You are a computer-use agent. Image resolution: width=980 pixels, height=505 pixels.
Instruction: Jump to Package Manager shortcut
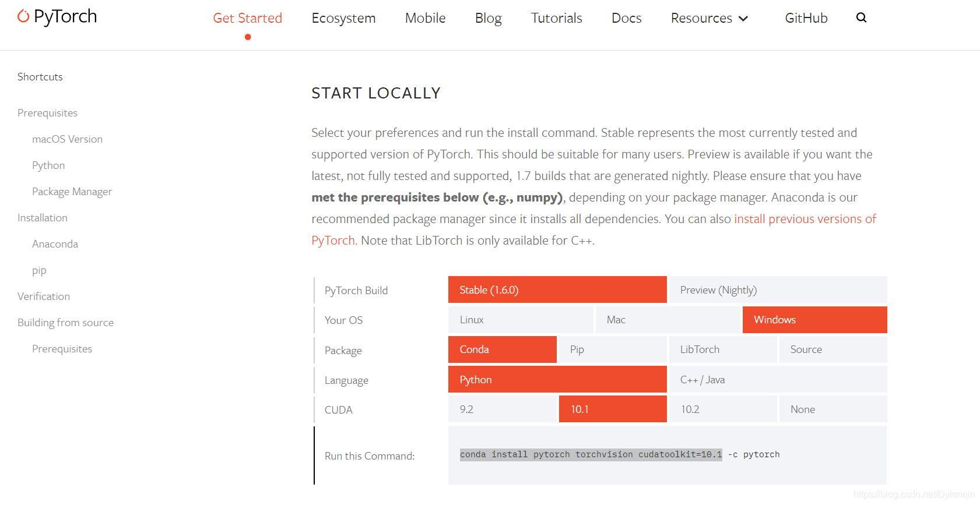pyautogui.click(x=72, y=192)
